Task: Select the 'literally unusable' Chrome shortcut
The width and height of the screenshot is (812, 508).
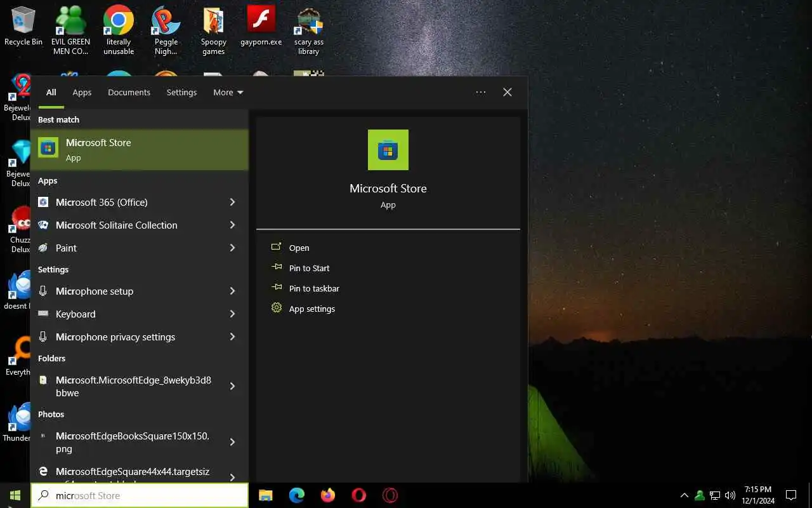Action: coord(119,30)
